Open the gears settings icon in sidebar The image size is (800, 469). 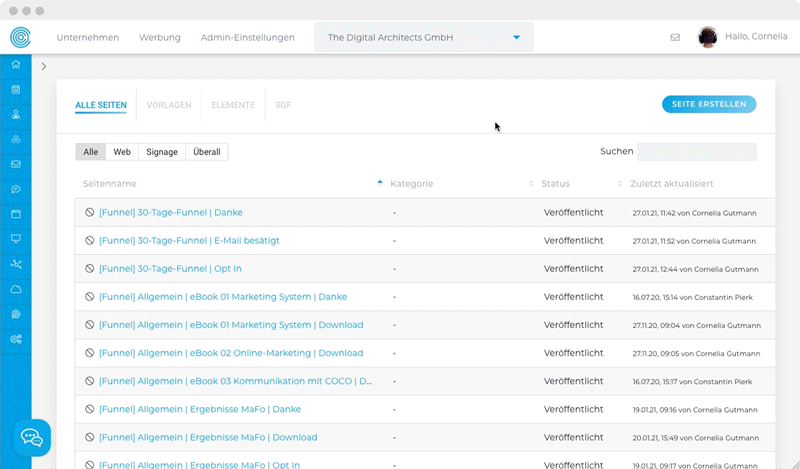click(15, 339)
